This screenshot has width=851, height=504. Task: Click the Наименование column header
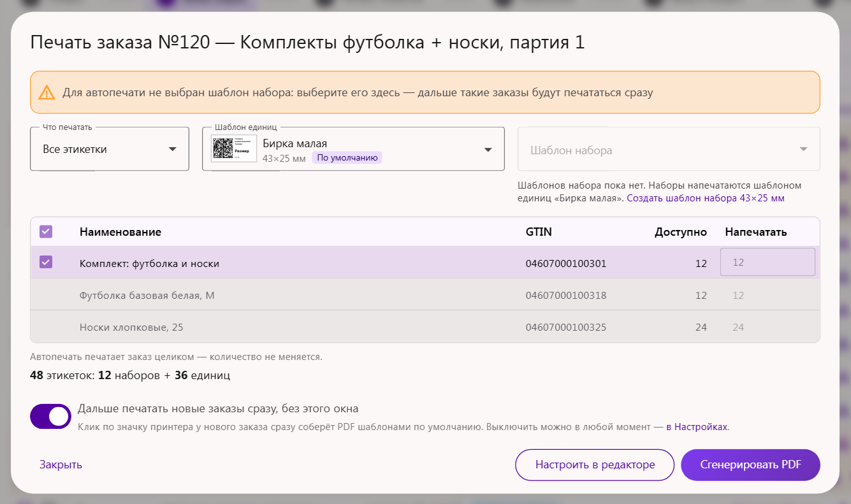click(x=120, y=232)
